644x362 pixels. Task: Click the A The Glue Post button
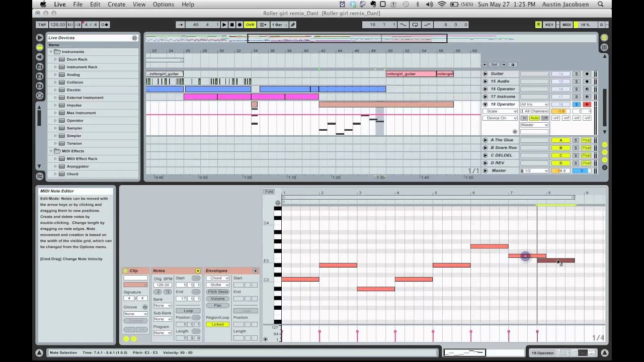586,140
